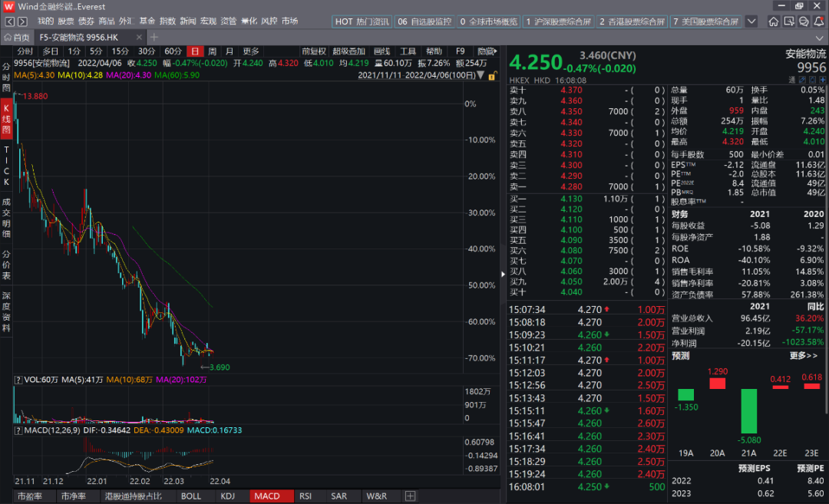Viewport: 829px width, 504px height.
Task: Add indicator with bottom plus icon
Action: coord(410,496)
